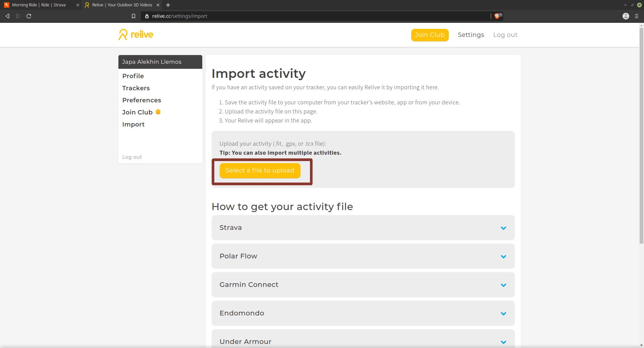Screen dimensions: 644x348
Task: Open Brave Shields lion icon
Action: click(497, 16)
